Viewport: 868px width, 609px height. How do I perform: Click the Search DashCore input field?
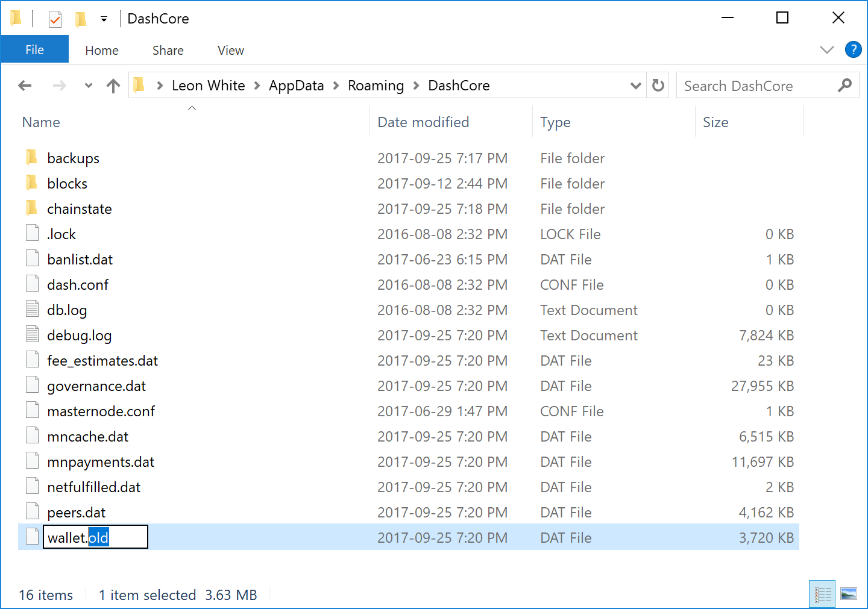click(756, 86)
